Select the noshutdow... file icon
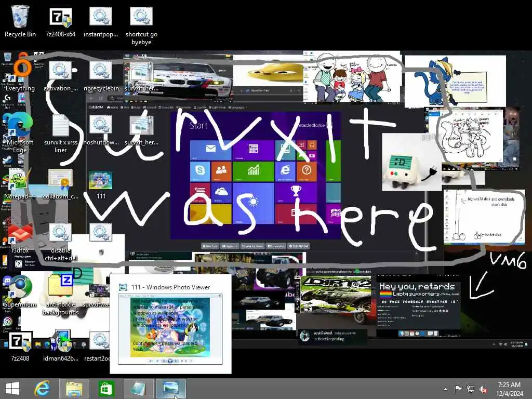Screen dimensions: 532x399 (101, 129)
